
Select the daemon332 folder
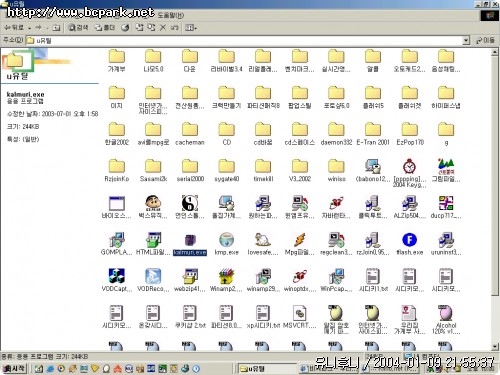click(336, 129)
